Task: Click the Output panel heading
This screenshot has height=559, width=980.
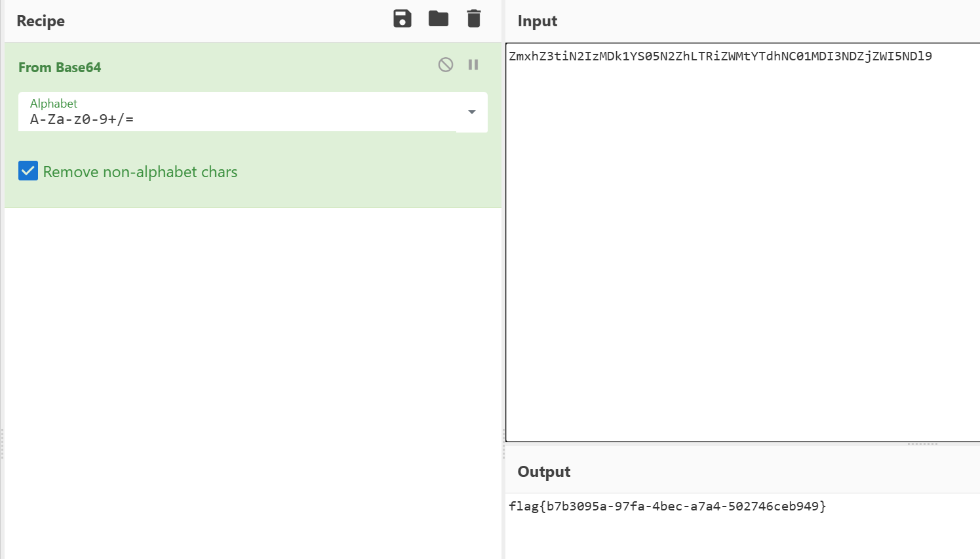Action: pyautogui.click(x=543, y=472)
